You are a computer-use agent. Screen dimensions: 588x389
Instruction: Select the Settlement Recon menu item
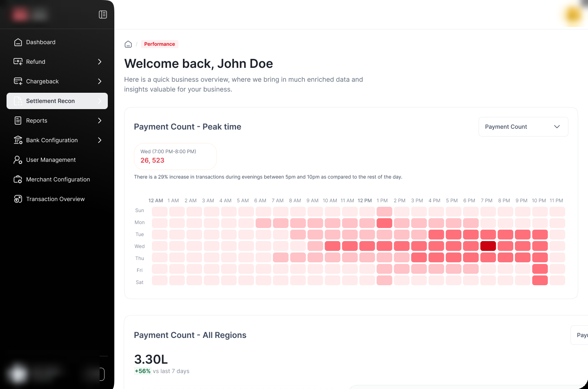click(57, 101)
